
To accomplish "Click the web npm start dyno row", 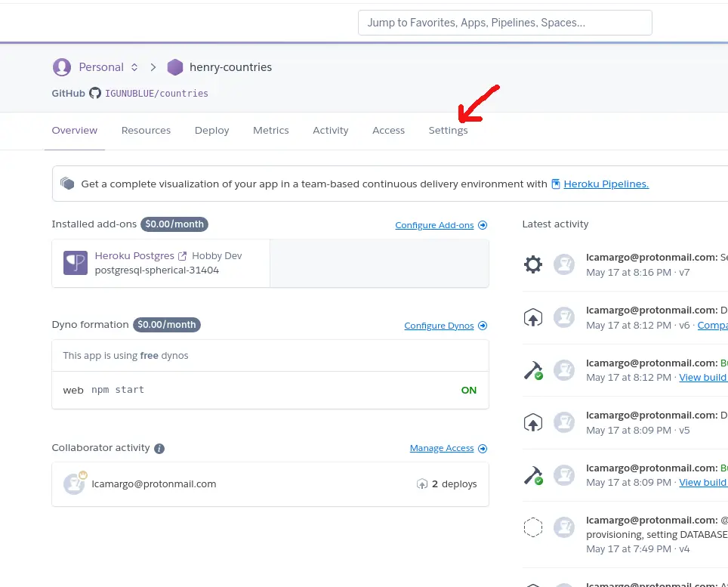I will (x=270, y=390).
